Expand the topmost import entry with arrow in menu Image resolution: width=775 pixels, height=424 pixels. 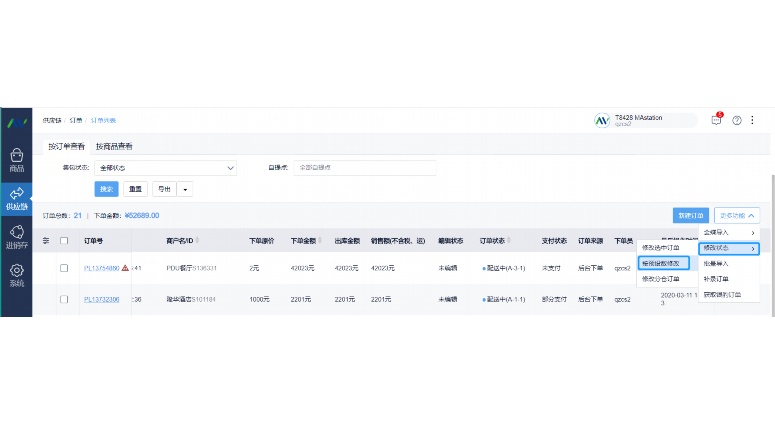coord(729,232)
